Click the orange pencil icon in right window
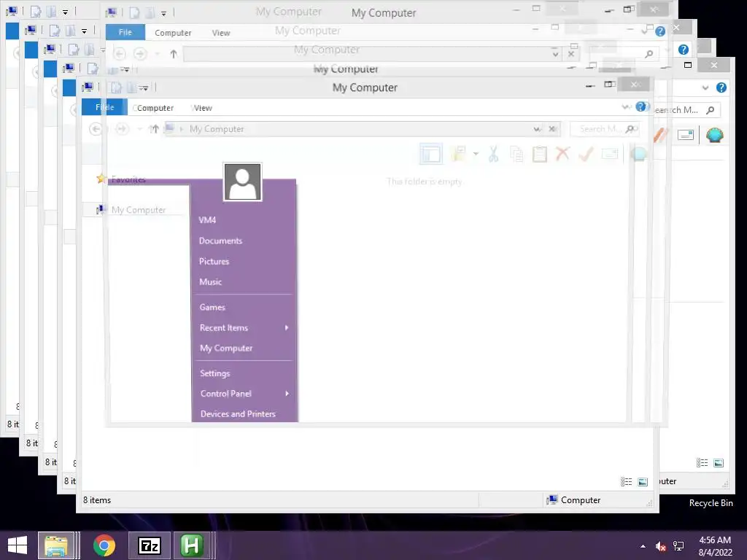The width and height of the screenshot is (747, 560). tap(661, 135)
